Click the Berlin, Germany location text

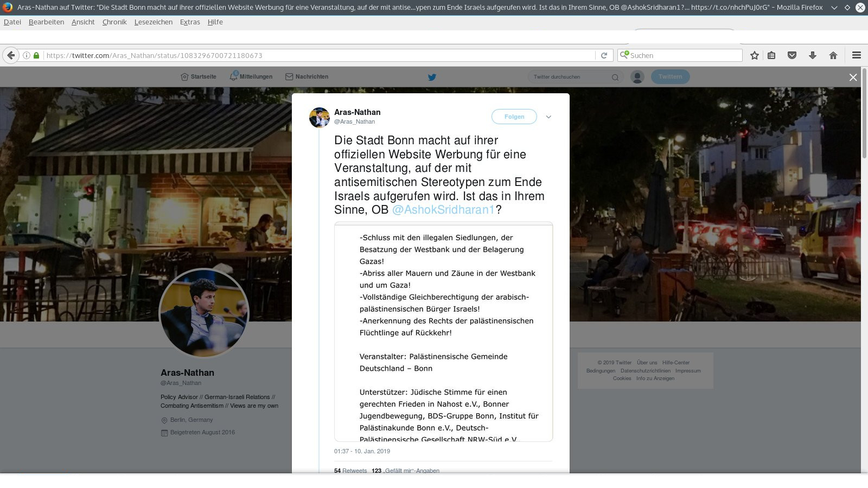[x=192, y=420]
